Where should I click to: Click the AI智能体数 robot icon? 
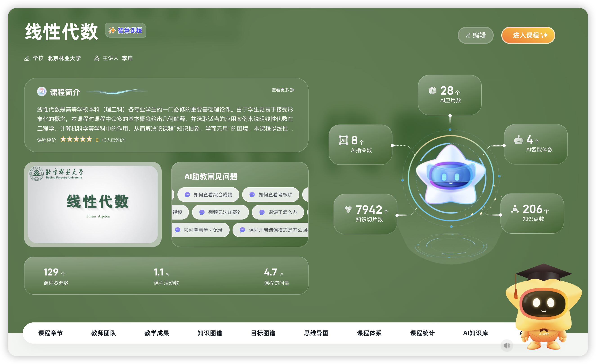coord(518,140)
